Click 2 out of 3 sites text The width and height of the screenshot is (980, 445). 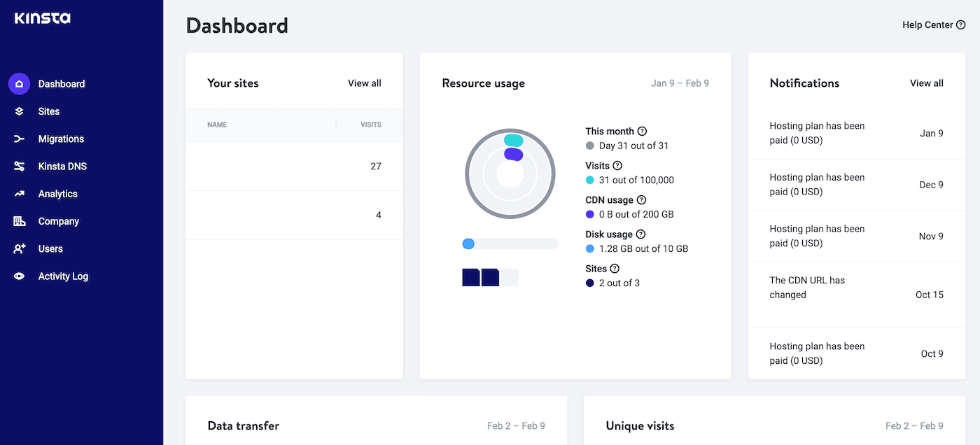pos(619,283)
